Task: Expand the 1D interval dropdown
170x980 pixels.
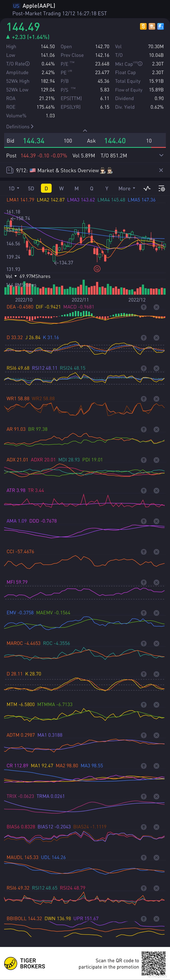Action: point(14,188)
